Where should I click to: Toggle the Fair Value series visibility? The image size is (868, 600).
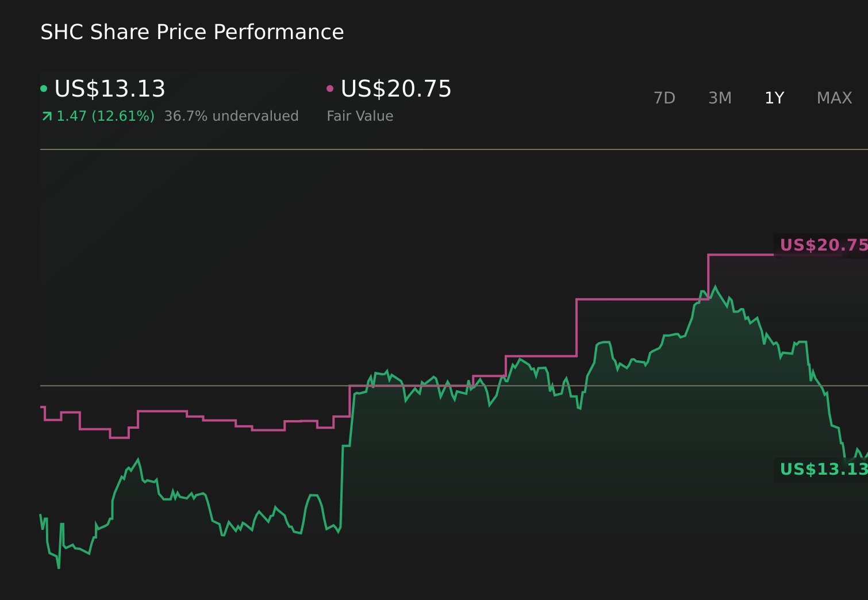[x=395, y=89]
